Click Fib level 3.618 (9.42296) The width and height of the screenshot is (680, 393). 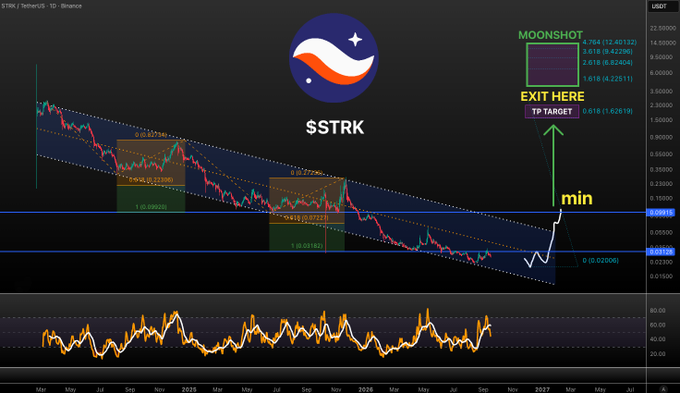[x=607, y=51]
